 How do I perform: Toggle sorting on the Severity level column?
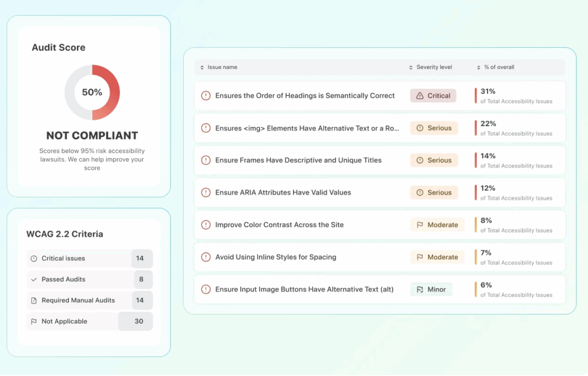410,67
